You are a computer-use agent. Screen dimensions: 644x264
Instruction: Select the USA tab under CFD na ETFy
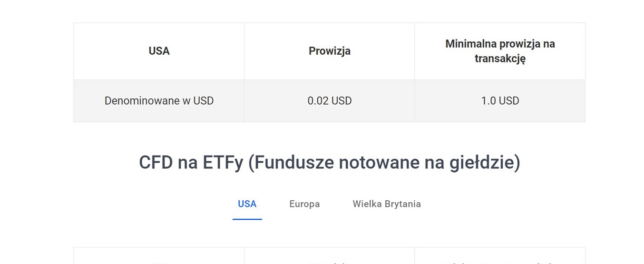[247, 204]
